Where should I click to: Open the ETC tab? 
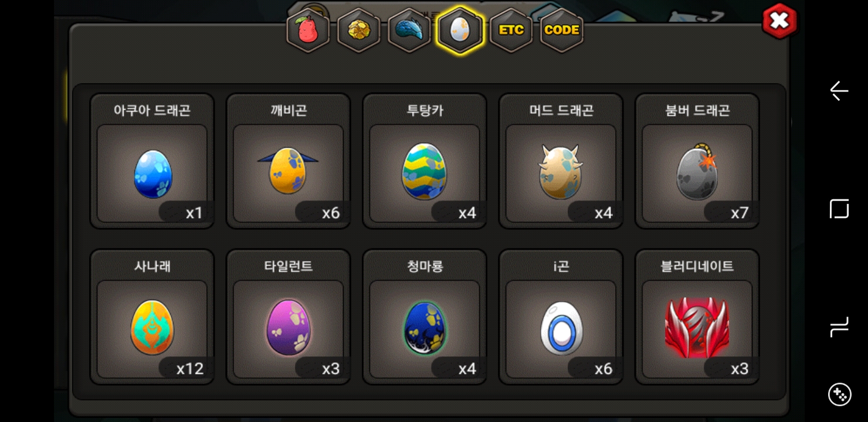(511, 30)
